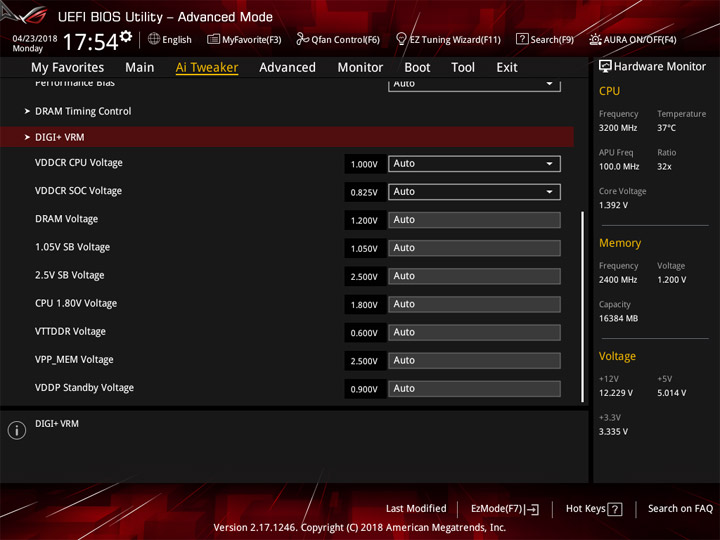Click the 04/23/2018 date text
This screenshot has height=540, width=720.
(35, 39)
